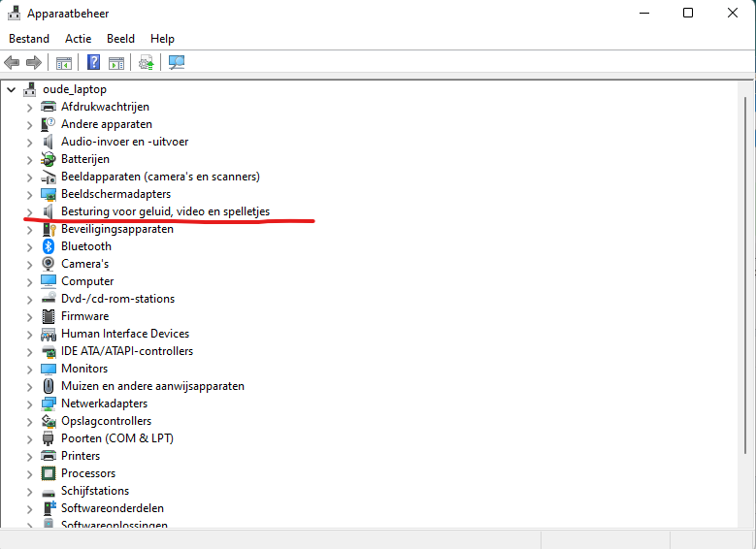The height and width of the screenshot is (549, 756).
Task: Open the Actie menu
Action: click(x=78, y=39)
